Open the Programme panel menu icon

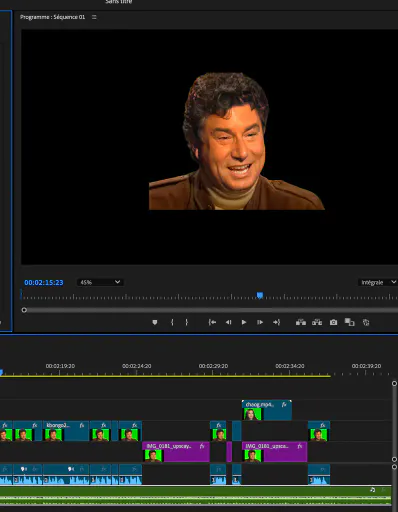tap(94, 17)
